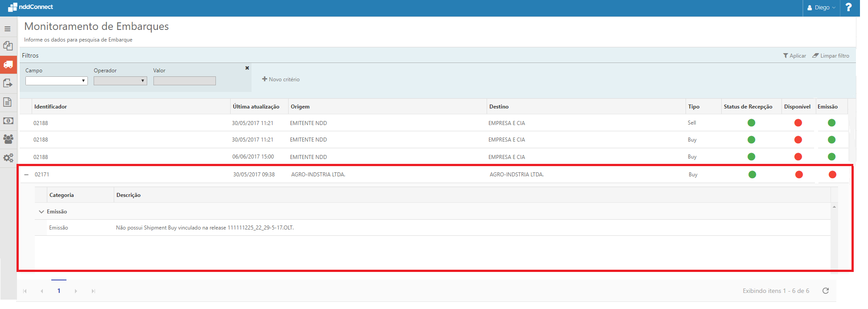Open the Operador dropdown
The image size is (868, 309).
(120, 81)
